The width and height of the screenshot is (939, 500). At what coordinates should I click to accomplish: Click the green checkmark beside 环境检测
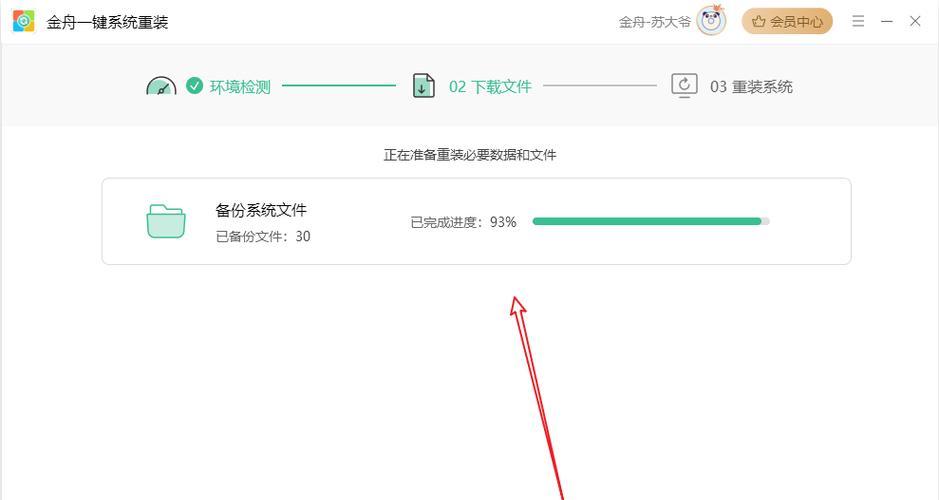194,86
